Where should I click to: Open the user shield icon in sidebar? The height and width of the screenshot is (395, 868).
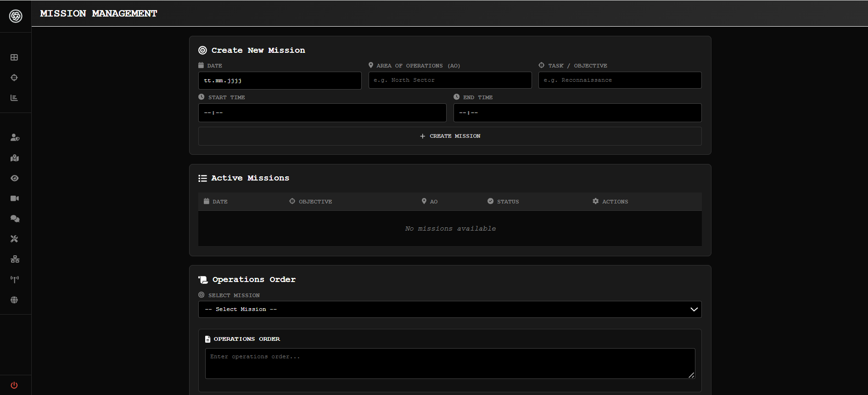15,137
